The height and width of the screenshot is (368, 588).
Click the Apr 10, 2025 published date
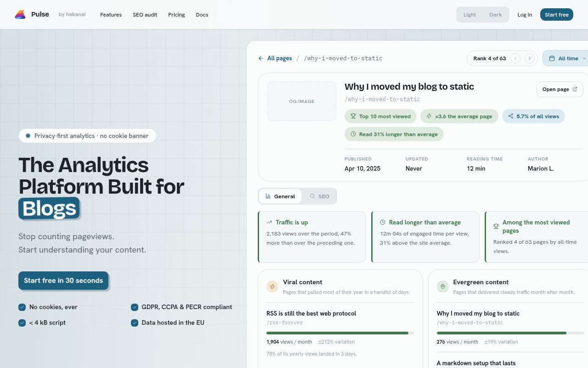tap(362, 168)
